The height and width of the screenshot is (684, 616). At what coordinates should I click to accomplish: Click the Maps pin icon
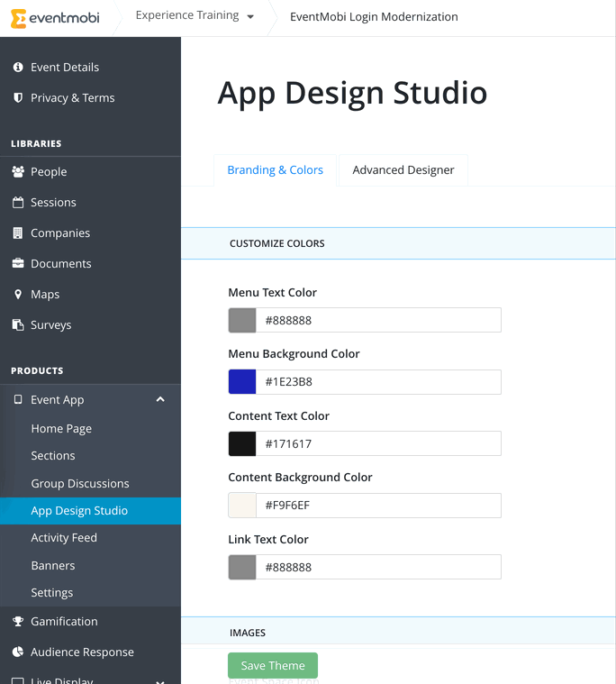click(18, 295)
